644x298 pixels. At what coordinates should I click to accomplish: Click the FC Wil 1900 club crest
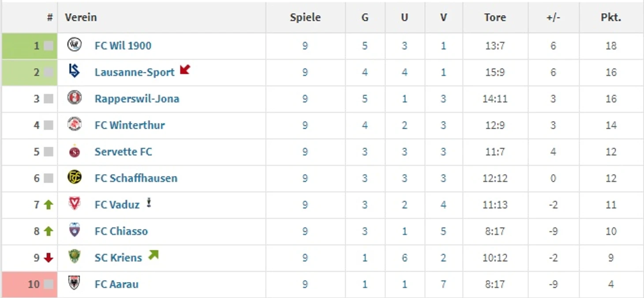coord(74,45)
